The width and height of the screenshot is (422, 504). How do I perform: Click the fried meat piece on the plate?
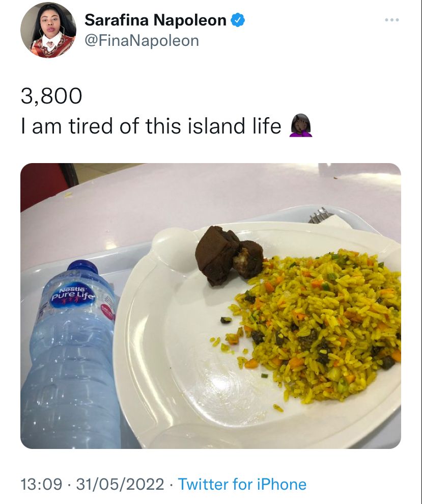[229, 255]
